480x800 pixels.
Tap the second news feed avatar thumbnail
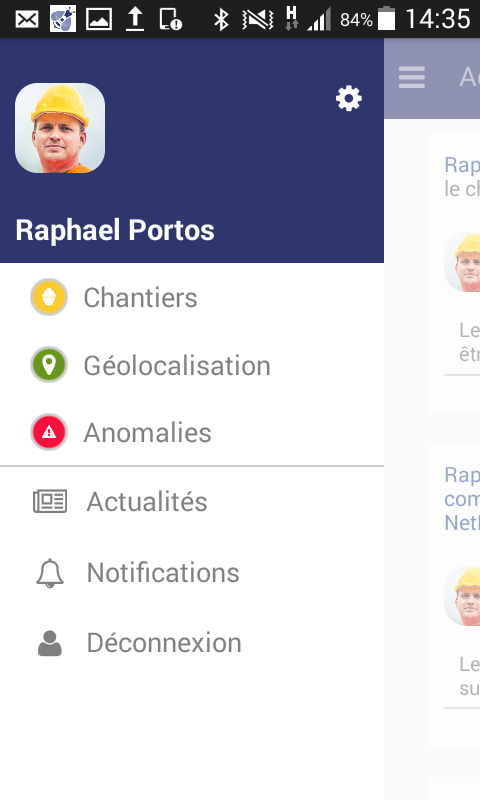462,596
